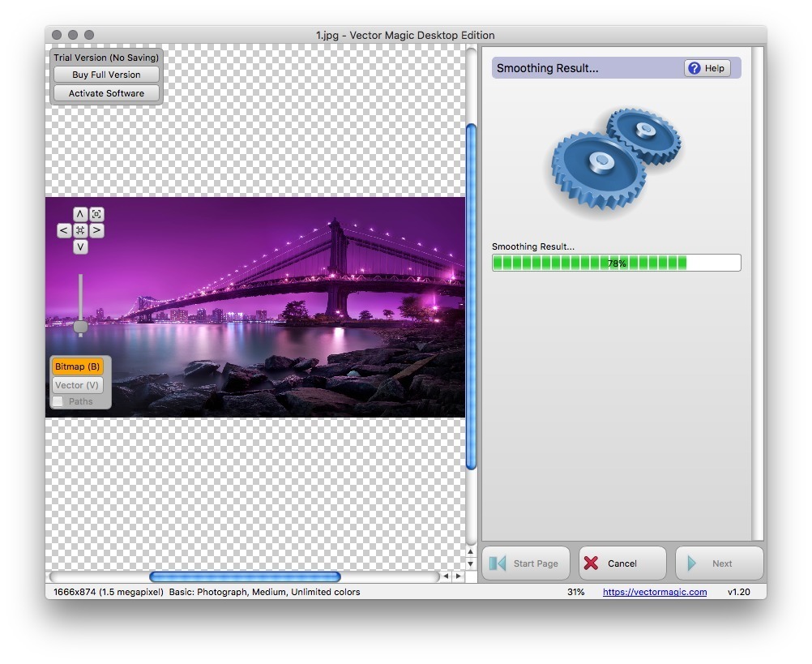Click the Activate Software button
This screenshot has width=812, height=664.
coord(105,92)
